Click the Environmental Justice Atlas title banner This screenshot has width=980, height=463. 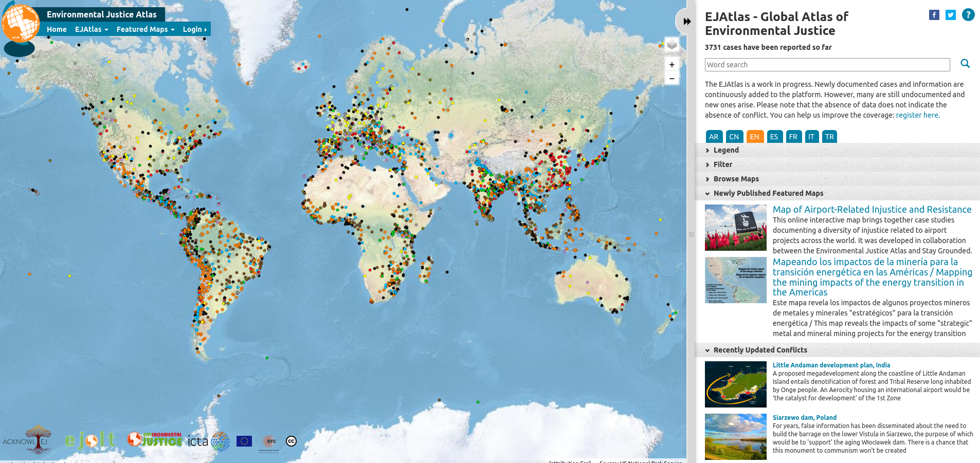pos(101,14)
